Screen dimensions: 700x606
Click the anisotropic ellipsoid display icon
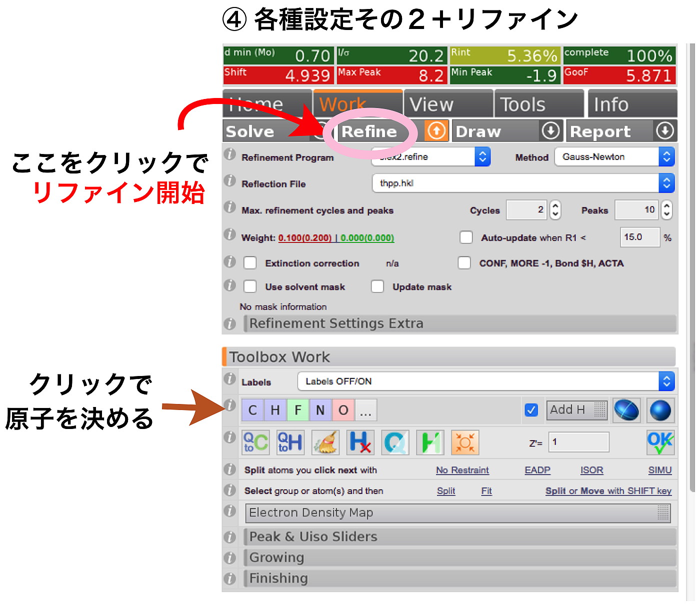(x=626, y=410)
